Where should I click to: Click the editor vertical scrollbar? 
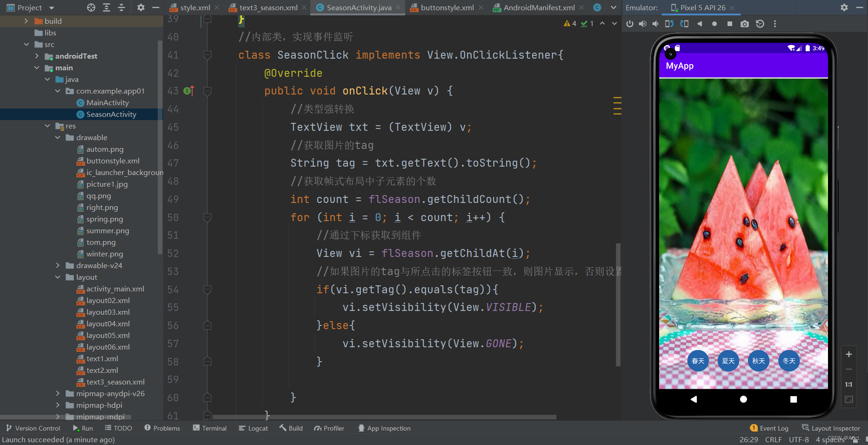(618, 305)
